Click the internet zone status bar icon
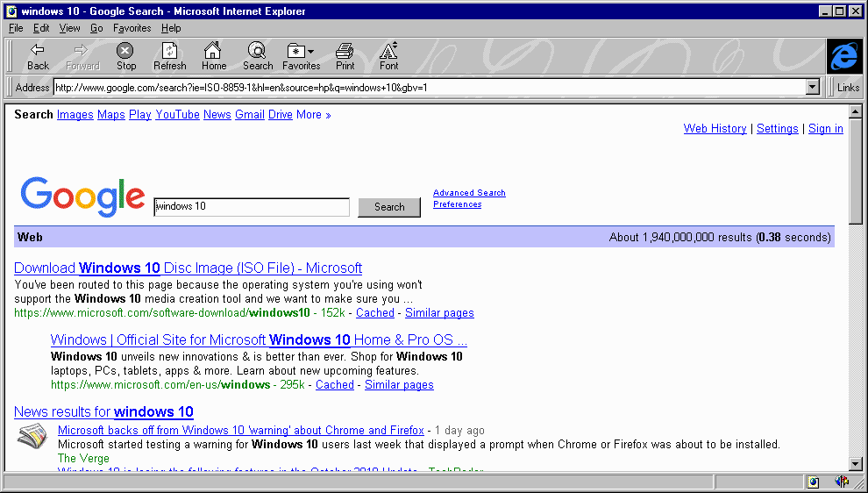868x493 pixels. pos(813,482)
